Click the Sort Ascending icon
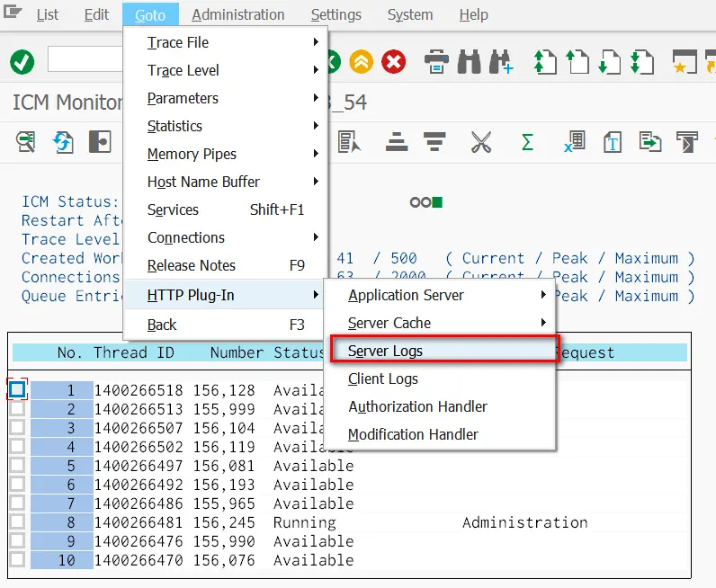 click(397, 142)
